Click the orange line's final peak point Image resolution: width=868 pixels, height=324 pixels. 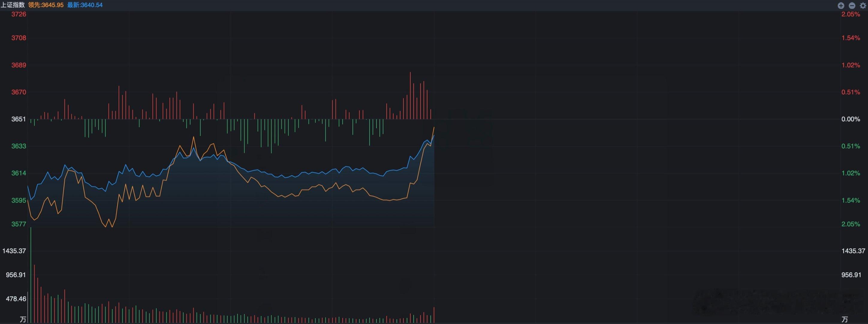(434, 127)
